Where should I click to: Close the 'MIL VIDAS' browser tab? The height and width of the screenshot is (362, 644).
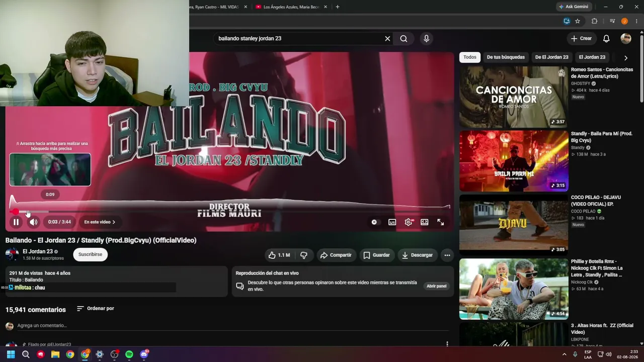pos(246,7)
